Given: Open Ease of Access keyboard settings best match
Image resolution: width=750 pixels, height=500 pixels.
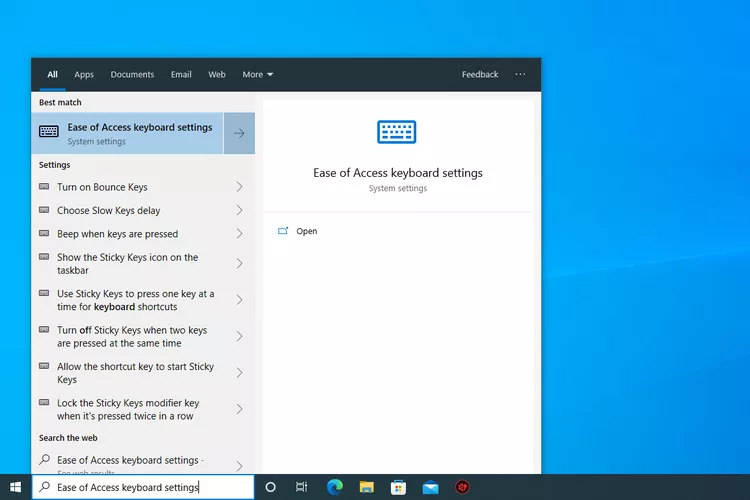Looking at the screenshot, I should [x=127, y=133].
